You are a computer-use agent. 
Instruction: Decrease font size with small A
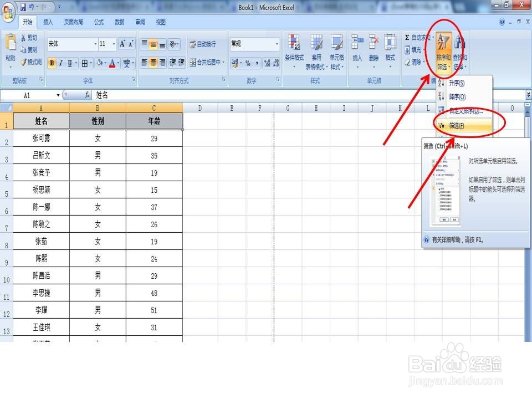(131, 44)
